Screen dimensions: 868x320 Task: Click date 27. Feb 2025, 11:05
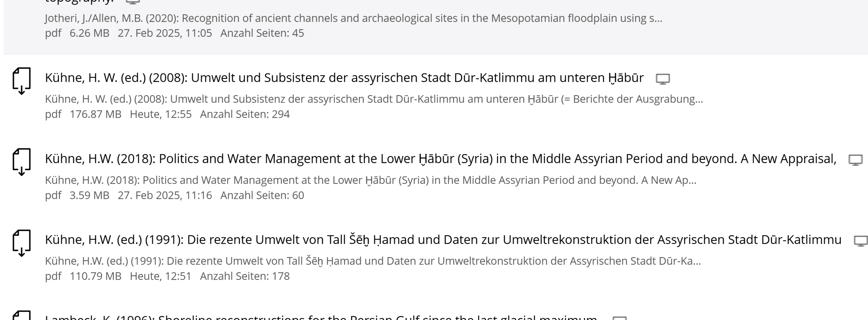point(165,33)
